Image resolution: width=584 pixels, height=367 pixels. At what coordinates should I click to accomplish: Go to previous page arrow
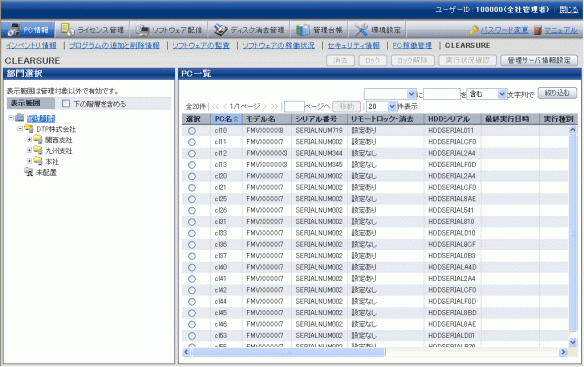(225, 107)
